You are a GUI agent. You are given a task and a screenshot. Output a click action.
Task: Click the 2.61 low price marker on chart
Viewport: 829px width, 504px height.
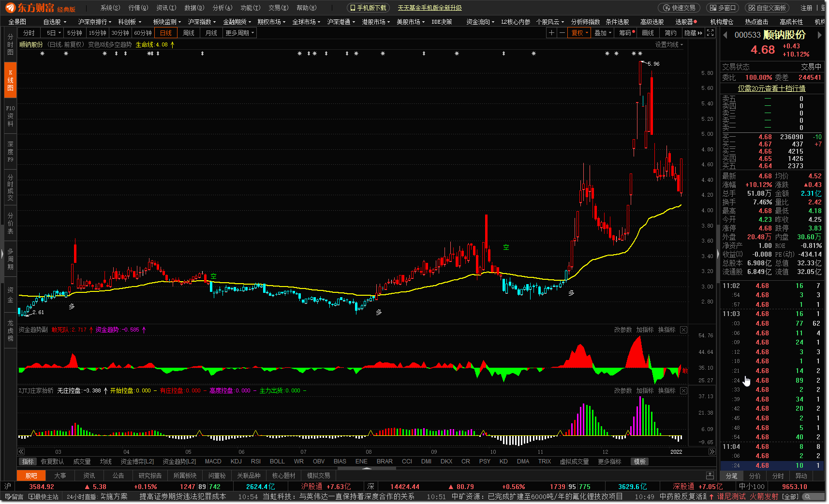coord(38,312)
